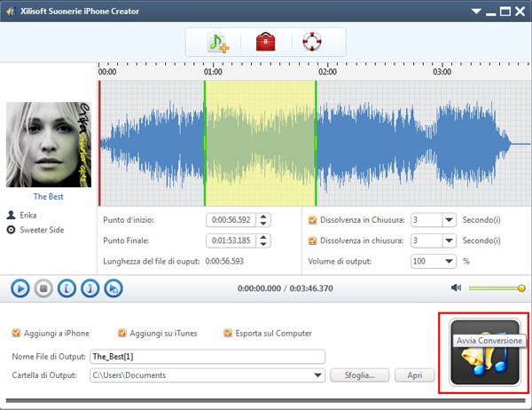Set start point with left bracket button
Viewport: 532px width, 410px height.
click(x=66, y=288)
